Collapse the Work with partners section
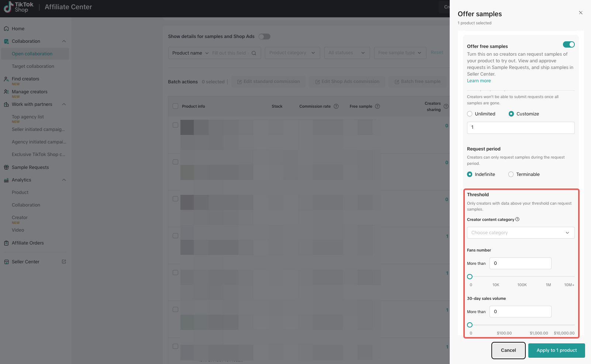Image resolution: width=591 pixels, height=364 pixels. [64, 104]
